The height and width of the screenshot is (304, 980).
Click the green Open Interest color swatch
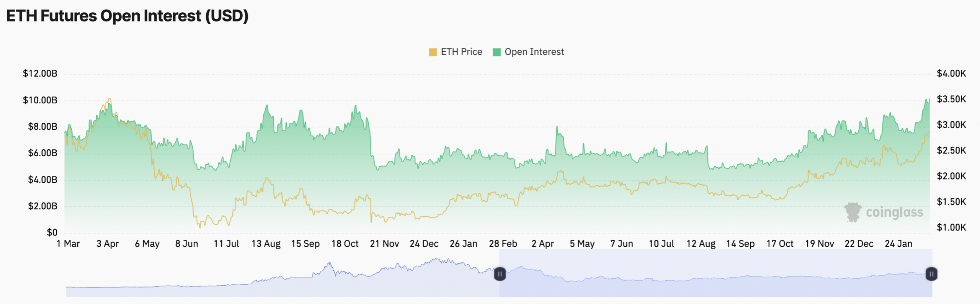point(497,52)
